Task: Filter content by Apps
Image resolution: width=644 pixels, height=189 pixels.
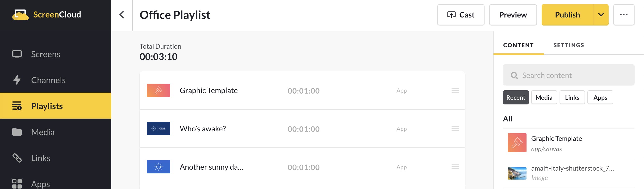Action: click(x=600, y=97)
